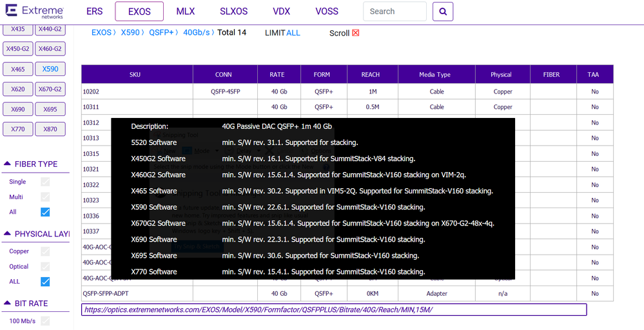Select the X770 model button
Viewport: 644px width, 330px height.
[17, 129]
